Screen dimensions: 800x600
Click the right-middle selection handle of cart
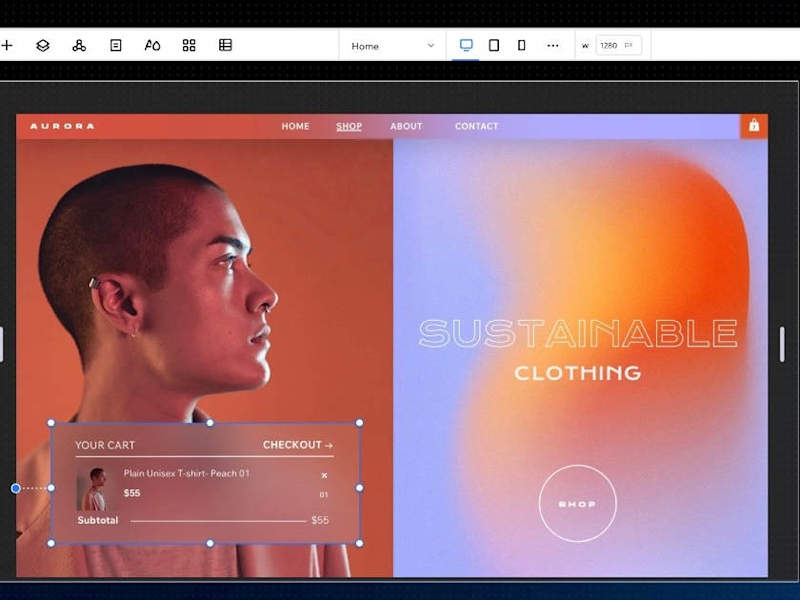(x=359, y=488)
